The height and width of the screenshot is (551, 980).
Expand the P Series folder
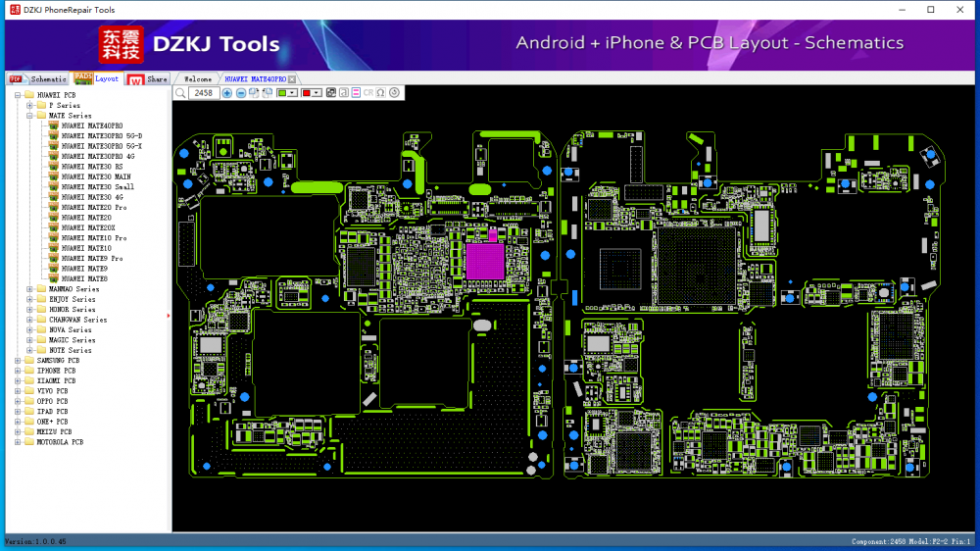tap(29, 105)
